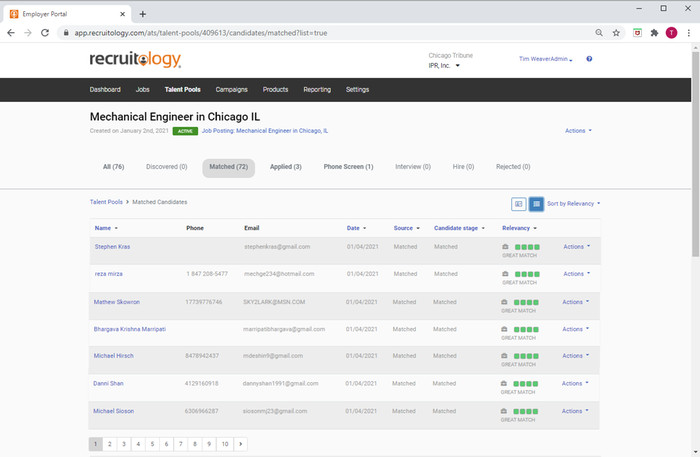
Task: Open Actions menu for Mathew Skowron
Action: (x=575, y=302)
